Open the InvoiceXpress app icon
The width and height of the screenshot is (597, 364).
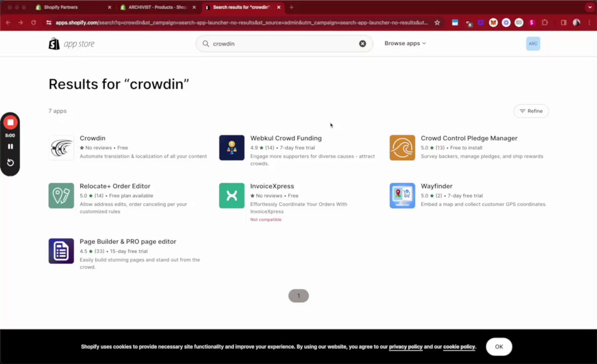pos(232,196)
